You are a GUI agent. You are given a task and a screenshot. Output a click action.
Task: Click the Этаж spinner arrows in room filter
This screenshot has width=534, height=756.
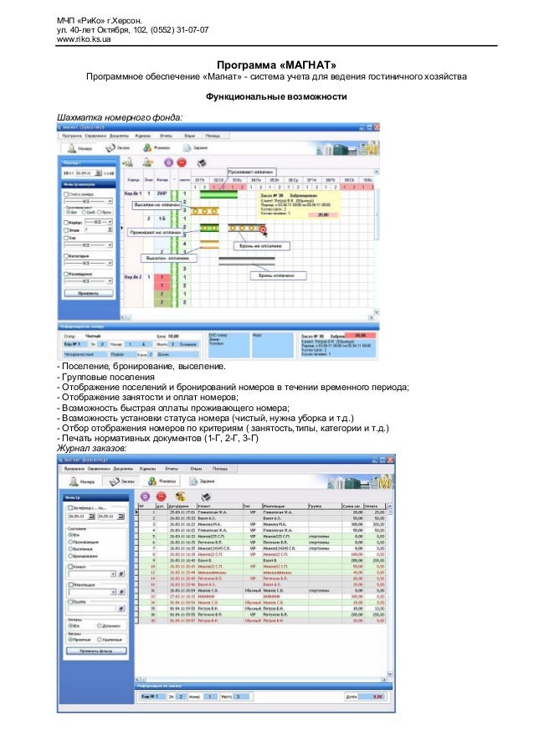click(110, 230)
